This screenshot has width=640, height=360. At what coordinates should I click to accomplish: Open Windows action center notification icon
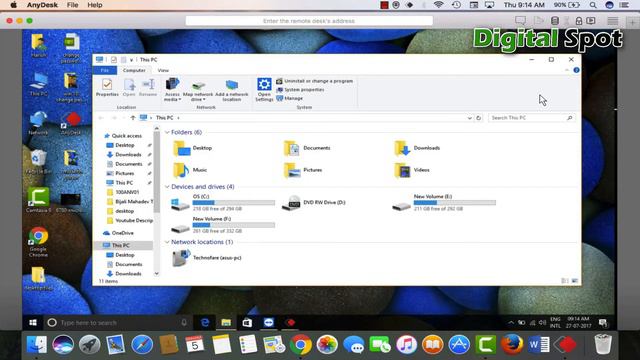pos(603,322)
